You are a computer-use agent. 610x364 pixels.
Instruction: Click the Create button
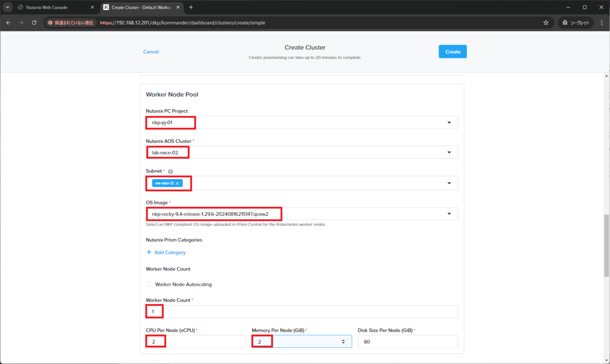pyautogui.click(x=452, y=52)
